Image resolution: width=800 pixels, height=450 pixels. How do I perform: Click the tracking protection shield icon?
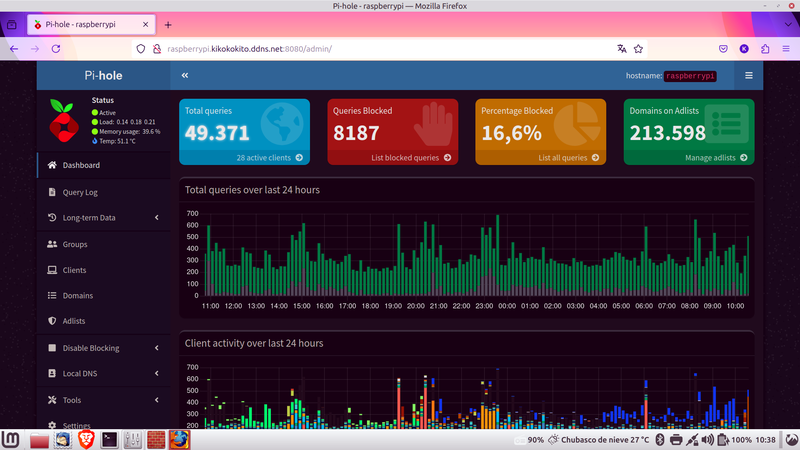[x=141, y=49]
